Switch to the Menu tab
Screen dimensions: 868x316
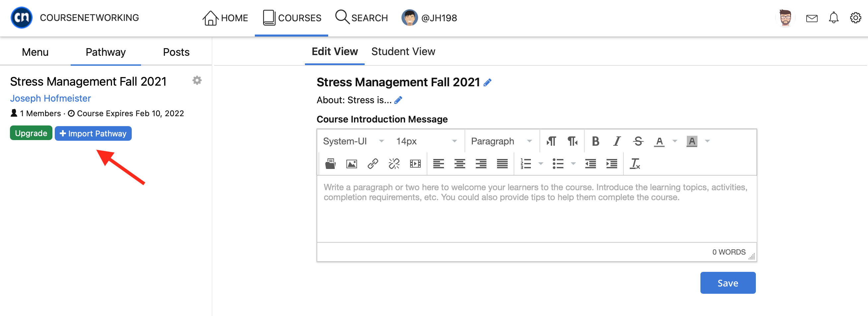coord(35,52)
